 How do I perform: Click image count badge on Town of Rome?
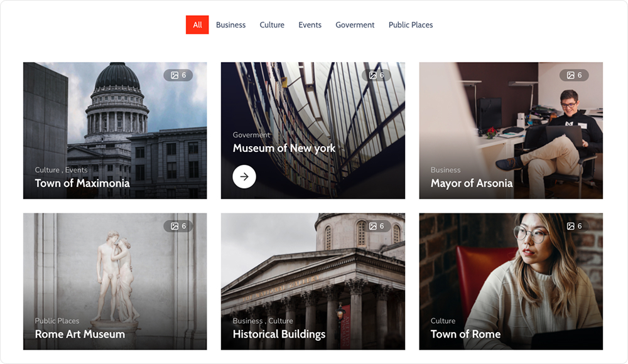click(x=574, y=227)
